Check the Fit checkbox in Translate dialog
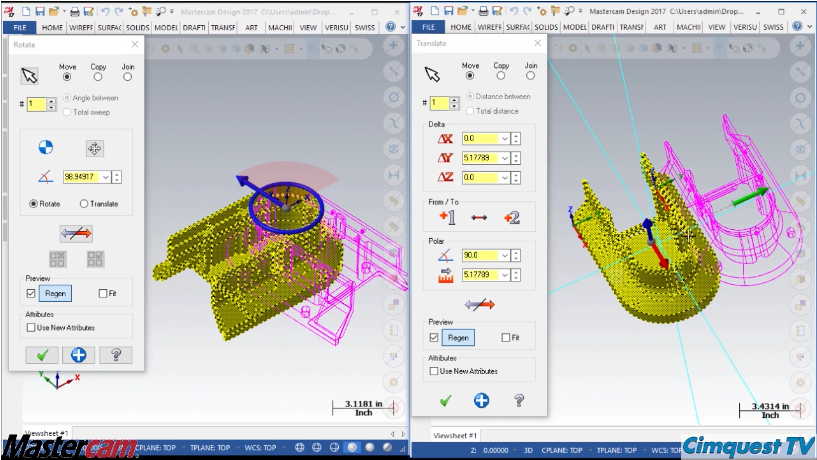817x460 pixels. pos(505,338)
